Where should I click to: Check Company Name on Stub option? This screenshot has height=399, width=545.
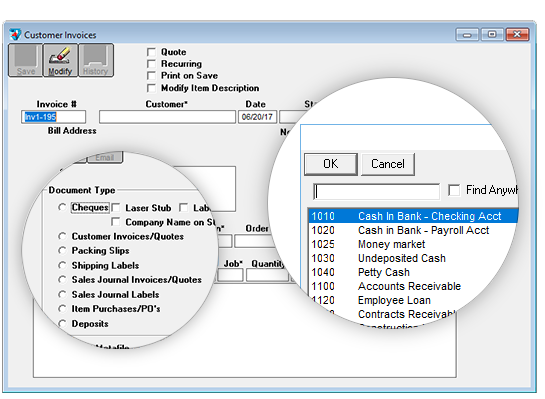tap(115, 222)
